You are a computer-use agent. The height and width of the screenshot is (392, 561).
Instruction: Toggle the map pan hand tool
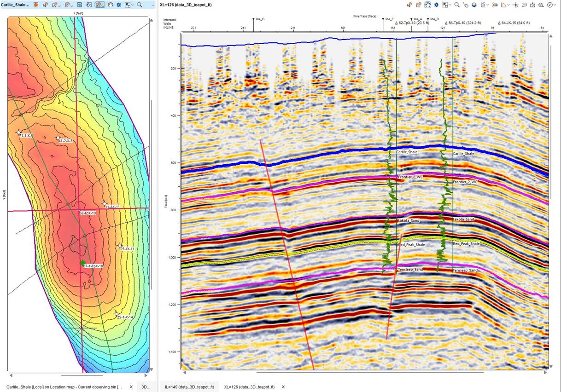coord(111,5)
